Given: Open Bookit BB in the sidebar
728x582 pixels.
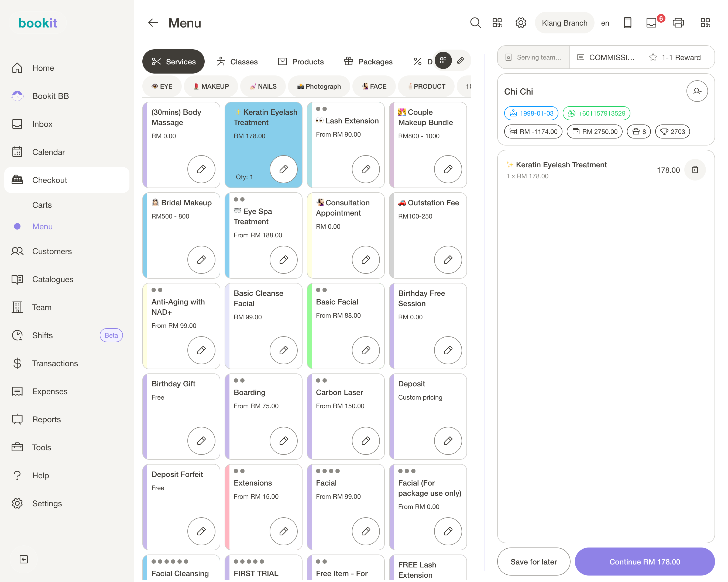Looking at the screenshot, I should (x=67, y=96).
